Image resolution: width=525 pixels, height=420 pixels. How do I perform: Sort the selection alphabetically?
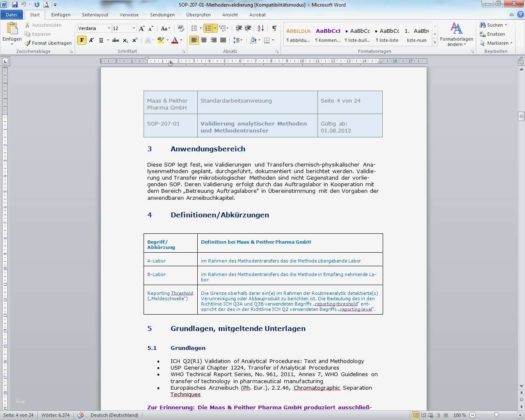(261, 28)
